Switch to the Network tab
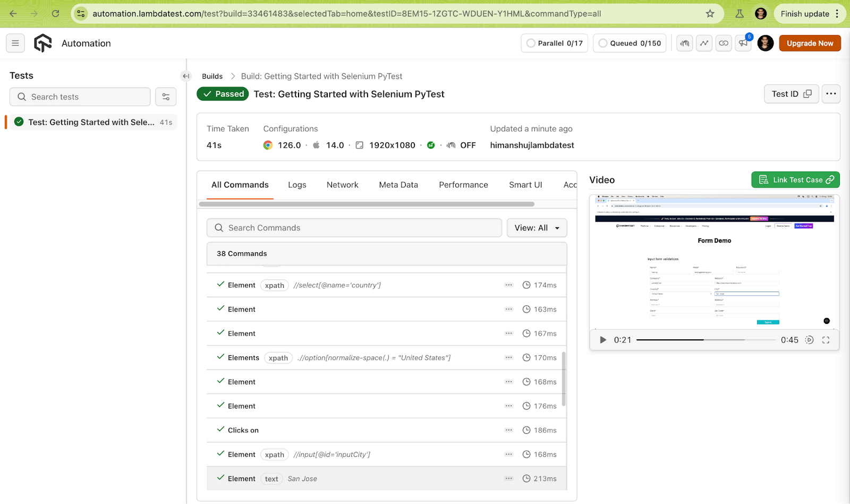850x504 pixels. point(342,184)
